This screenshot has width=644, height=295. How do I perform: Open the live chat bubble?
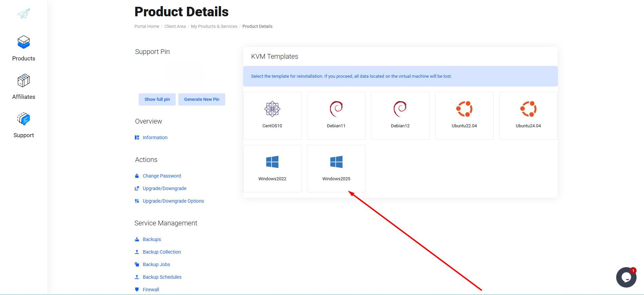click(x=626, y=277)
